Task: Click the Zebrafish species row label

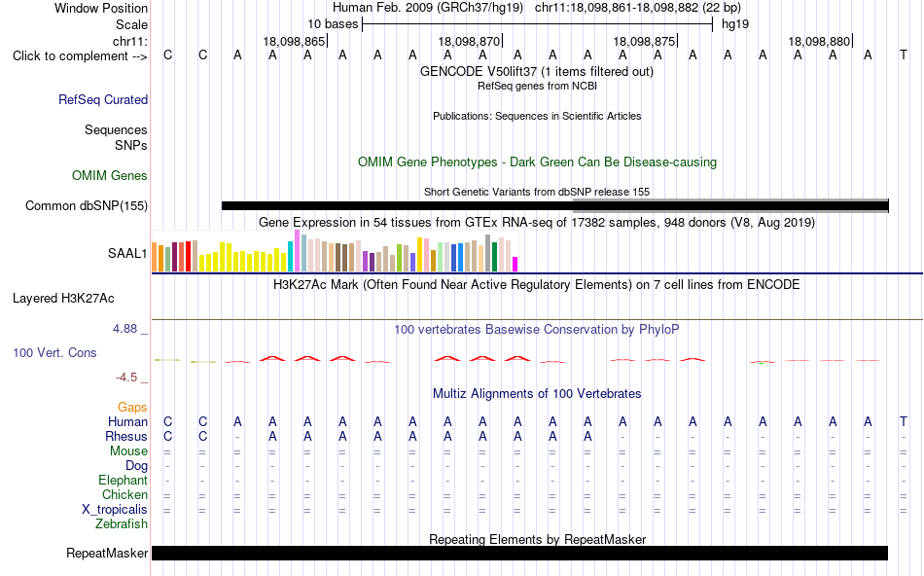Action: click(x=122, y=524)
